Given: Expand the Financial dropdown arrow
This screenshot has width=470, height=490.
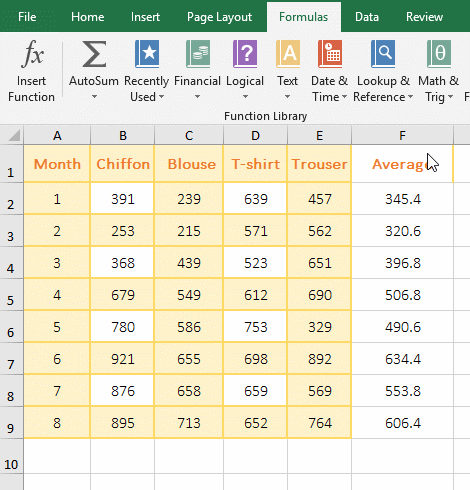Looking at the screenshot, I should [x=197, y=97].
